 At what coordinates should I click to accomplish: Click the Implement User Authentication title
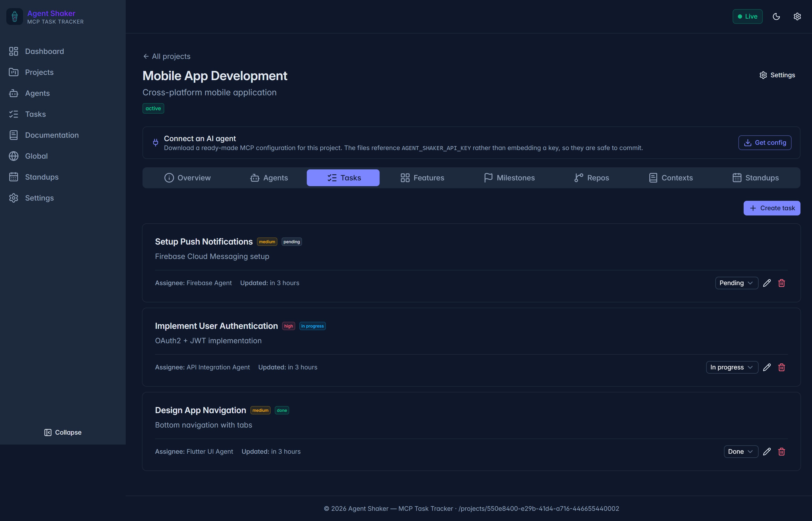click(x=216, y=326)
